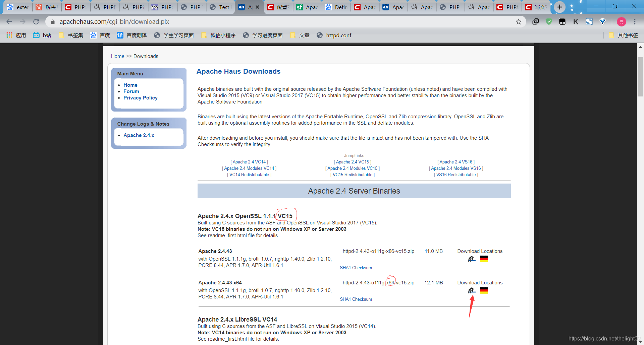Jump to Apache 2.4 Modules VC15

click(353, 168)
